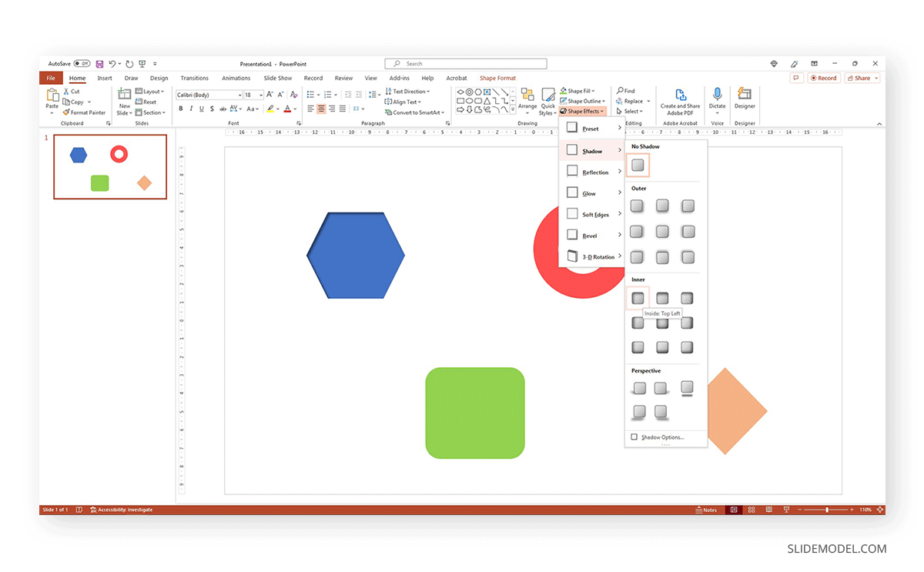
Task: Apply the Inside: Top Left shadow
Action: pos(638,297)
